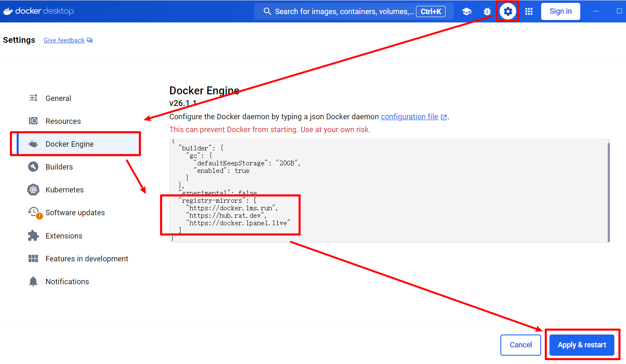Click the Extensions puzzle piece icon
Screen dimensions: 626x364
[x=33, y=236]
